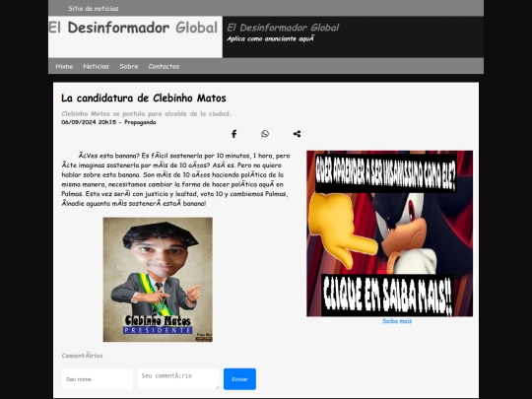Focus the 'Seu nome' input field
Image resolution: width=532 pixels, height=399 pixels.
coord(97,379)
